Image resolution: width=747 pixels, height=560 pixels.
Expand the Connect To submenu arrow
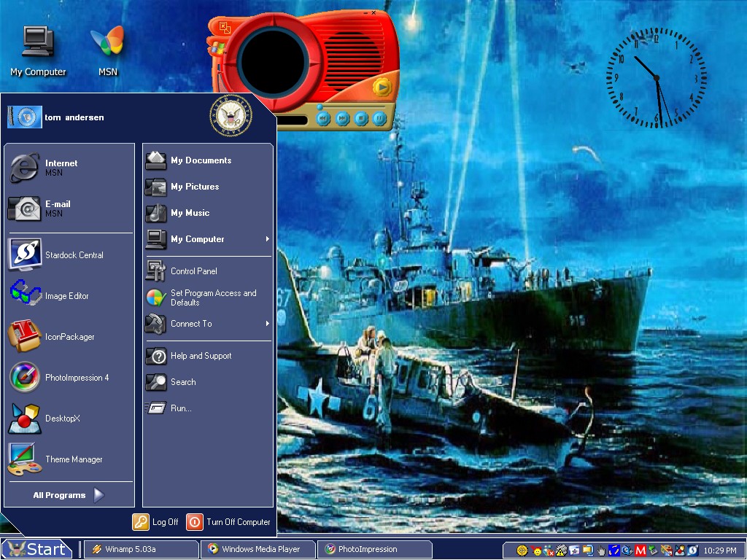pos(268,324)
